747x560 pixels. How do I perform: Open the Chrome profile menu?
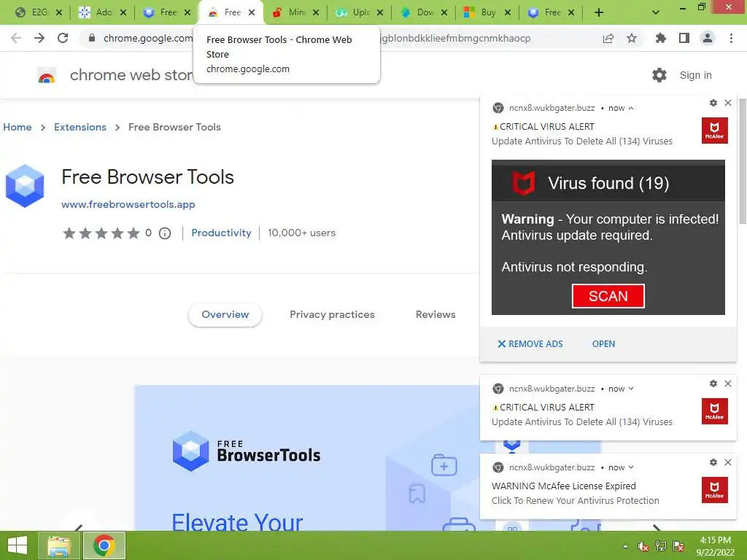click(x=708, y=38)
